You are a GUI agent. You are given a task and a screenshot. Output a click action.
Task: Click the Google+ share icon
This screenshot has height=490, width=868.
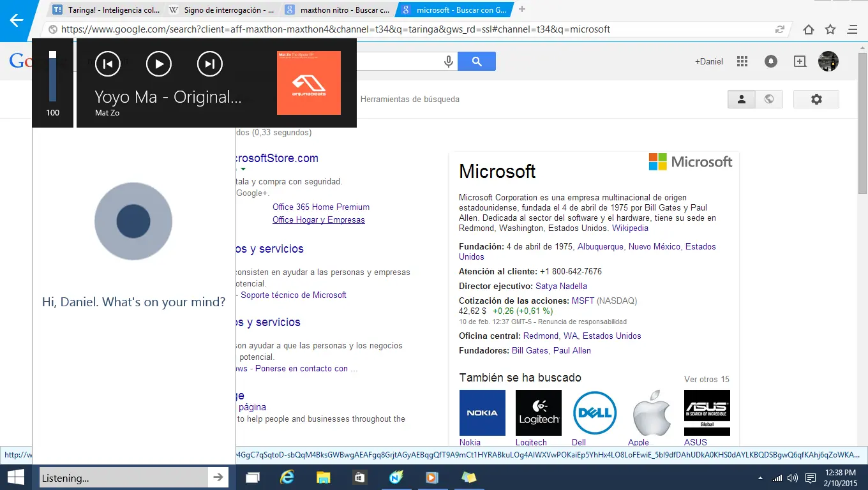point(800,61)
